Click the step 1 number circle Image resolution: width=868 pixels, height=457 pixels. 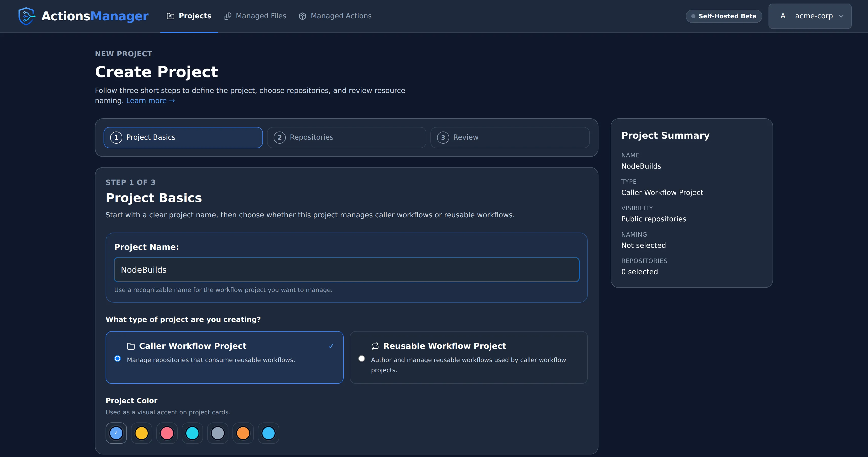coord(116,138)
